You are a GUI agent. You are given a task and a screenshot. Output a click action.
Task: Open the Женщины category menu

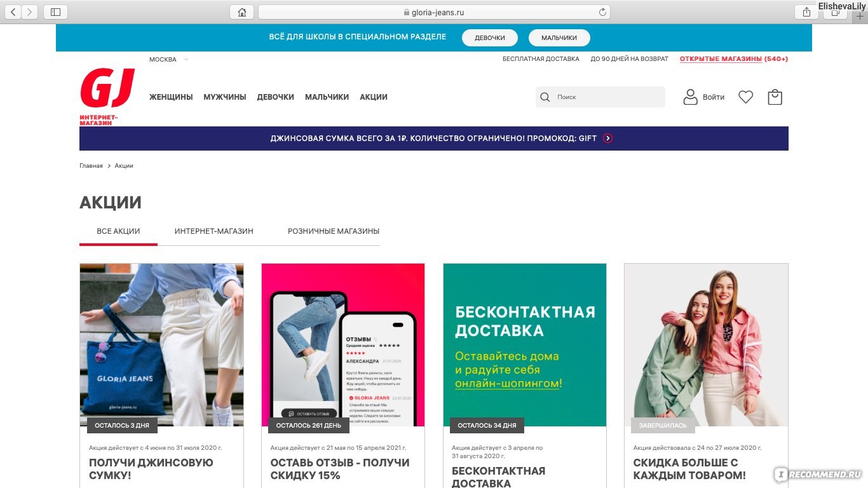point(171,97)
